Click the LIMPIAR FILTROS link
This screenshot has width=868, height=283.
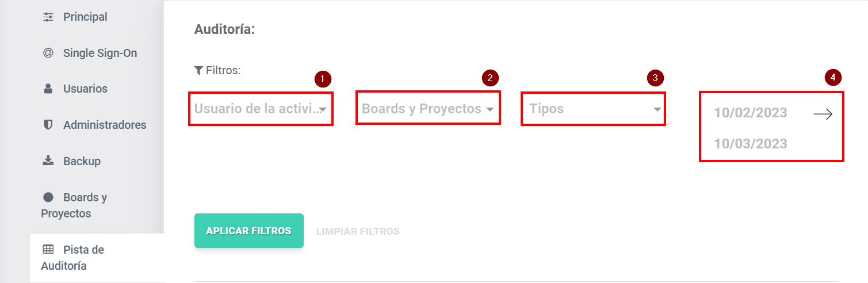(x=358, y=231)
